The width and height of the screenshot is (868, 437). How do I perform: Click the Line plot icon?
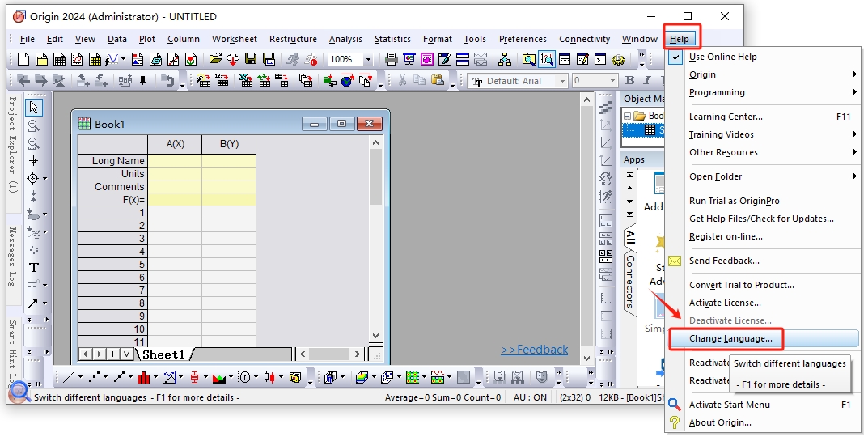coord(69,377)
